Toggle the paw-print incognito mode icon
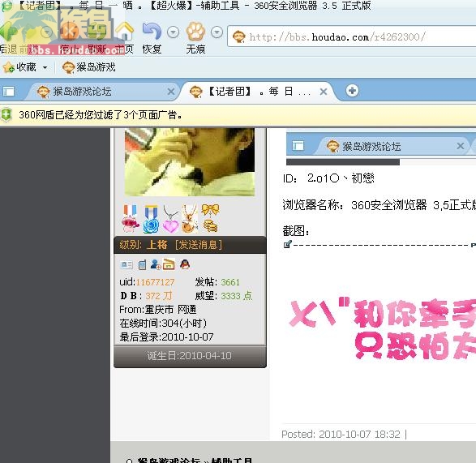The height and width of the screenshot is (463, 476). click(x=195, y=32)
